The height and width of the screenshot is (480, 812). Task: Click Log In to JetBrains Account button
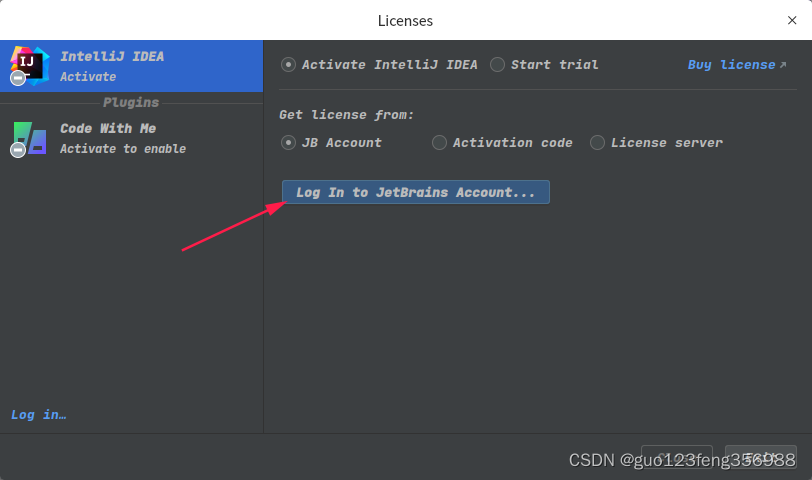click(x=416, y=192)
